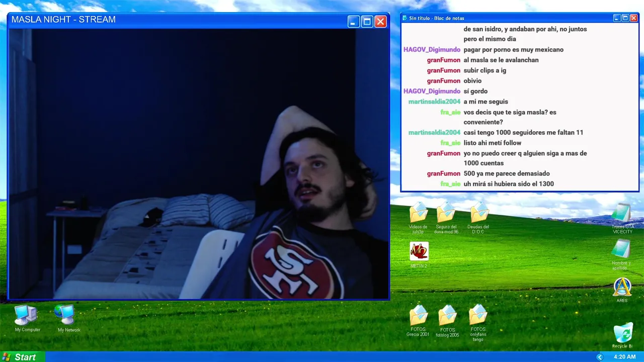Screen dimensions: 644x362
Task: Click username fra_aie beside 'listo ahi metí follow'
Action: click(x=450, y=143)
